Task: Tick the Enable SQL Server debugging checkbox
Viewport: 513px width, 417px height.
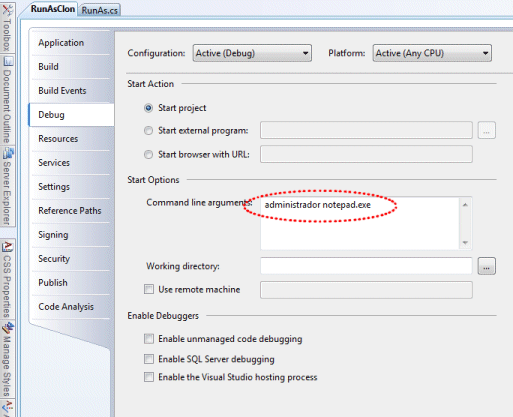Action: [149, 359]
